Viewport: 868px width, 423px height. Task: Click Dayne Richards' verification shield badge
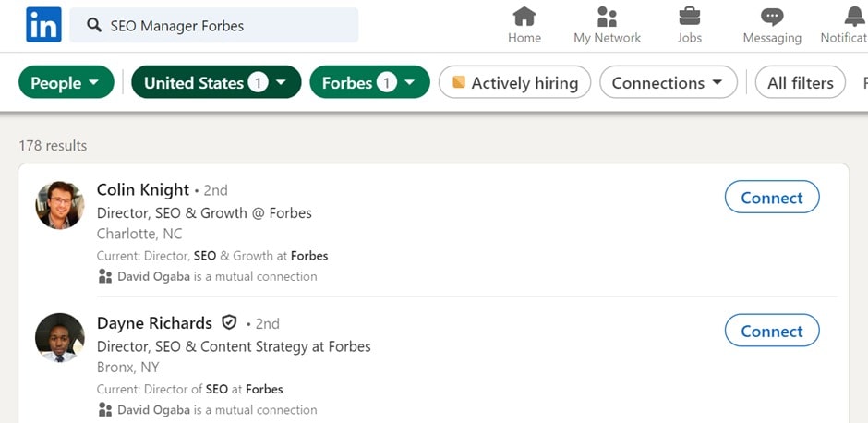click(229, 322)
